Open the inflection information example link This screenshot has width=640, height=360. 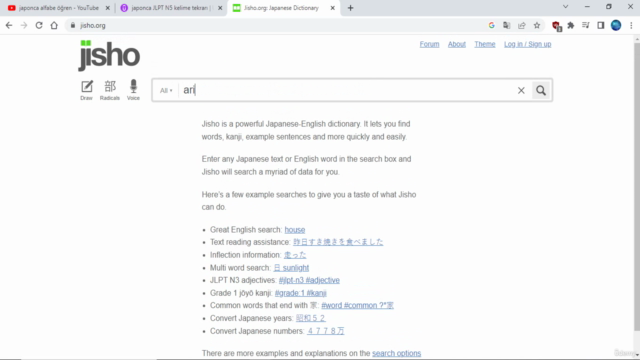(295, 255)
